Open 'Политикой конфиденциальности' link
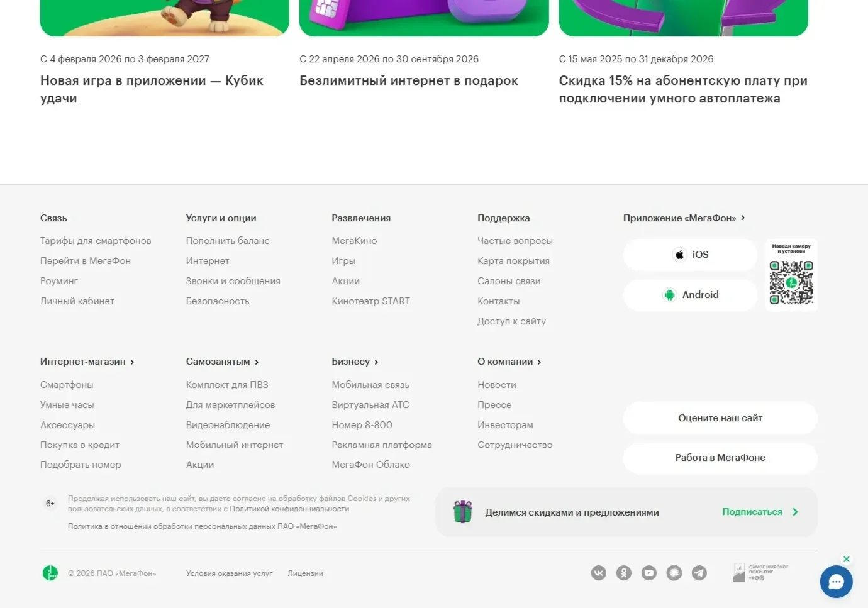Viewport: 868px width, 608px height. pos(289,509)
